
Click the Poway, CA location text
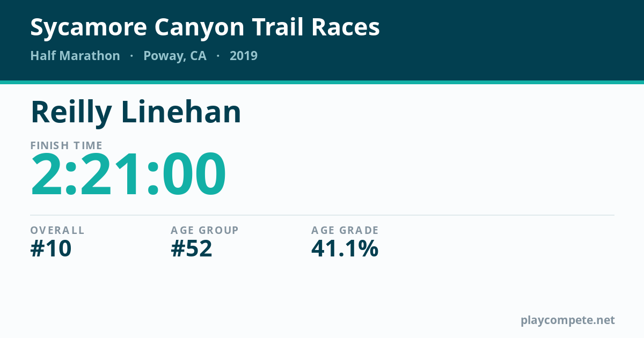(175, 56)
